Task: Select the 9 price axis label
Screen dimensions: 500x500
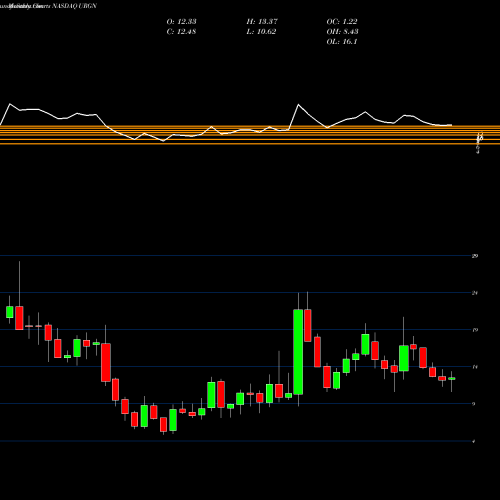Action: [474, 404]
